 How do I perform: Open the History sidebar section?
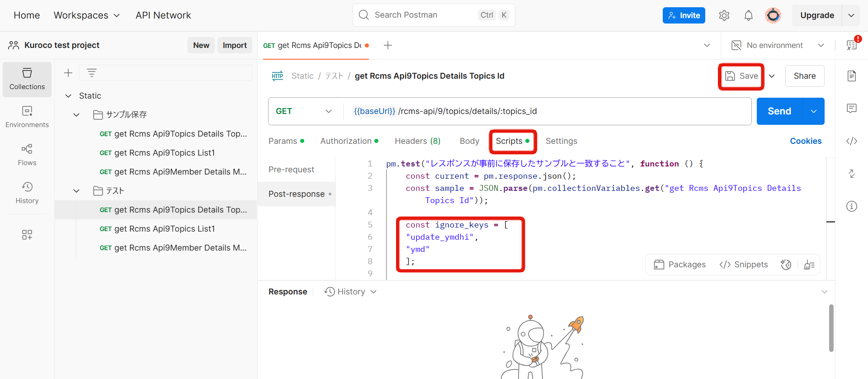pos(27,193)
